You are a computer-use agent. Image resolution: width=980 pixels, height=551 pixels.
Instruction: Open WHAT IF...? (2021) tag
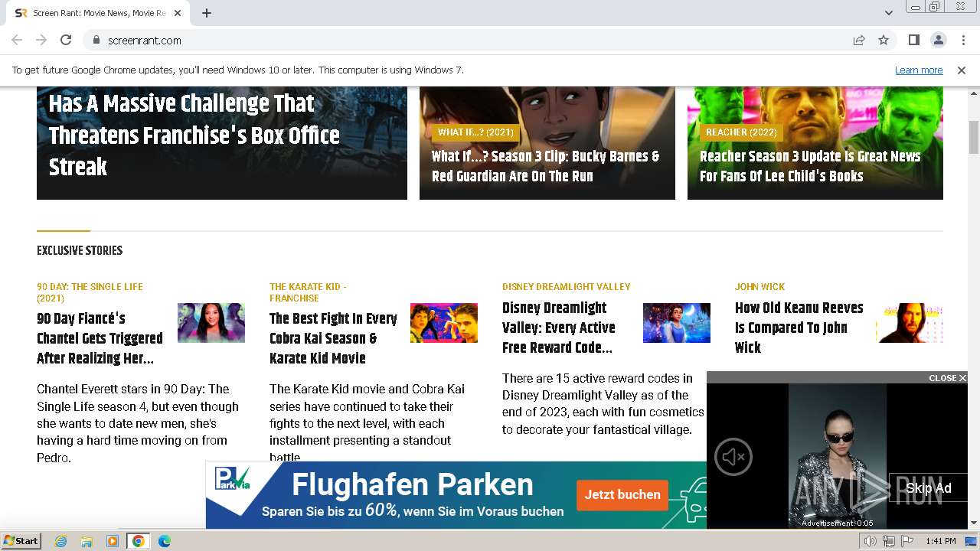[475, 132]
